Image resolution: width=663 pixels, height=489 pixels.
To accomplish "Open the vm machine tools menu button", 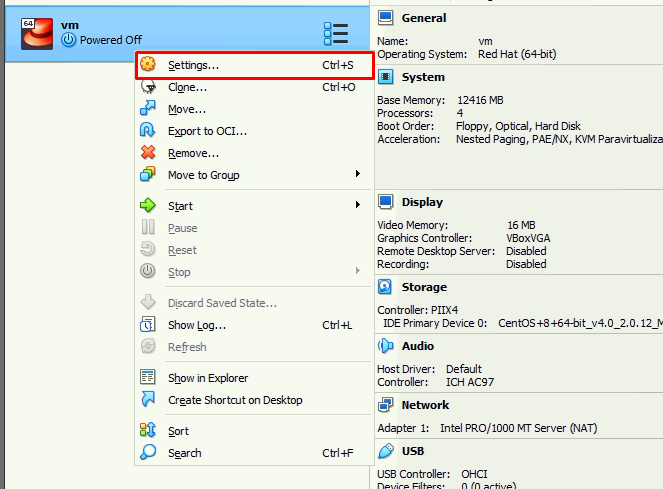I will [336, 33].
